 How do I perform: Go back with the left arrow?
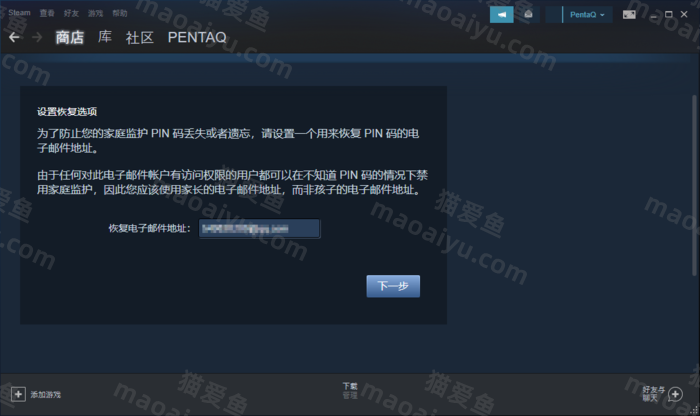click(x=14, y=37)
